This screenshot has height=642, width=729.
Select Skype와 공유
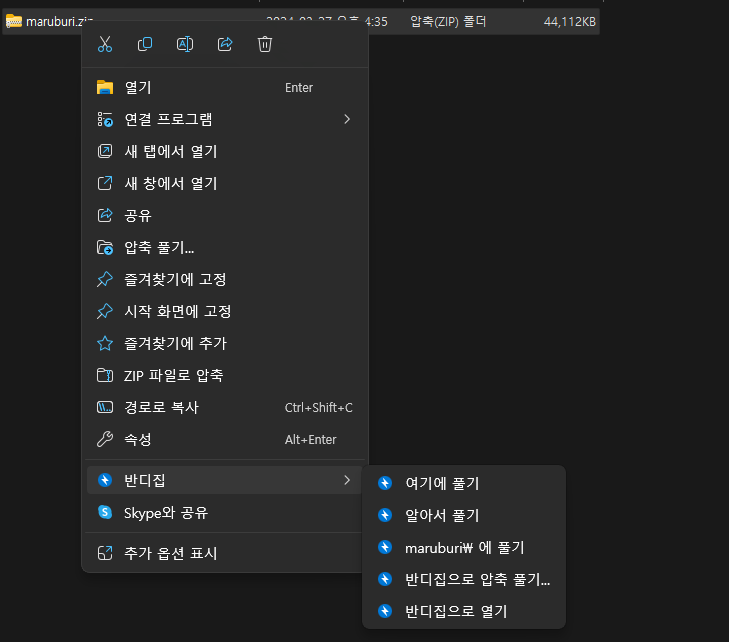pyautogui.click(x=225, y=513)
